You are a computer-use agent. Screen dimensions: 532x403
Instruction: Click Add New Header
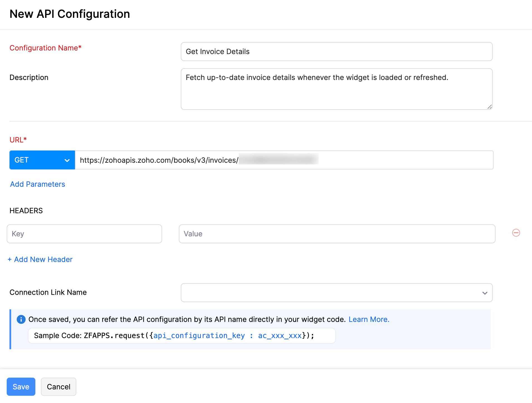coord(40,259)
